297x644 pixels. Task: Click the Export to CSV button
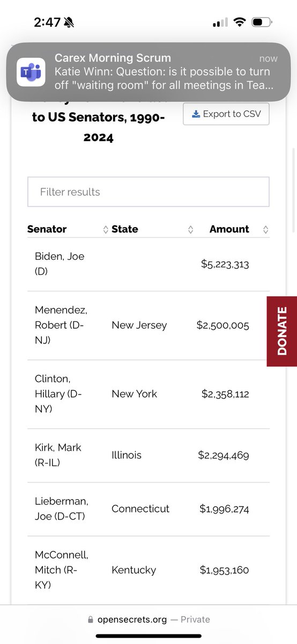point(226,114)
